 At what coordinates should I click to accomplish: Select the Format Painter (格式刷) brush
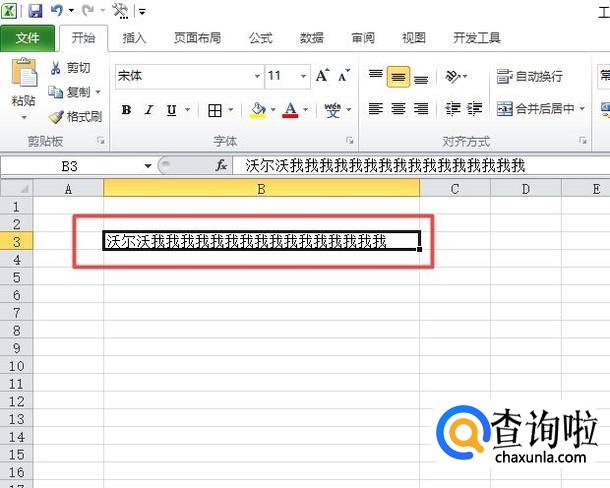tap(76, 117)
